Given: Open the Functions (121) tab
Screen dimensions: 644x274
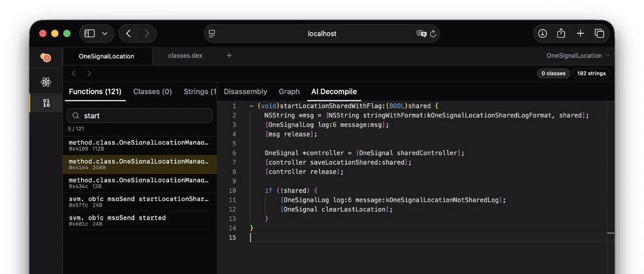Looking at the screenshot, I should 95,92.
